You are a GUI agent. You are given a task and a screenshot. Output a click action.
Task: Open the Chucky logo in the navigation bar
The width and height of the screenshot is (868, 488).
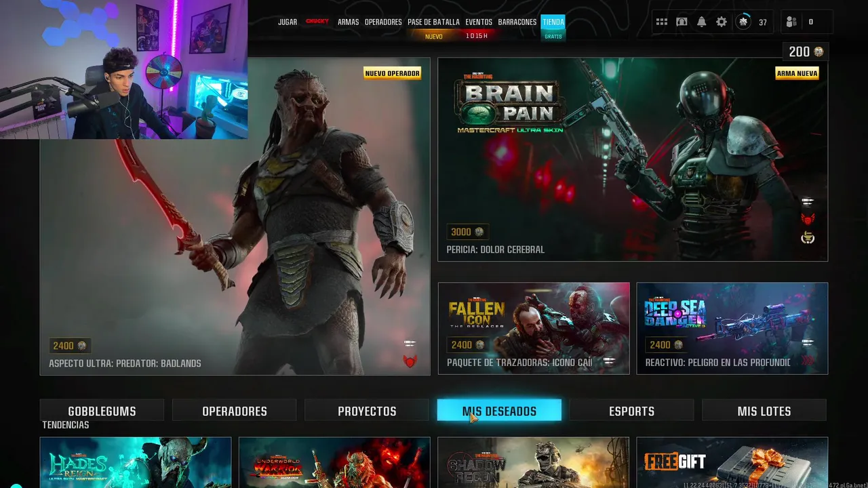click(x=317, y=22)
